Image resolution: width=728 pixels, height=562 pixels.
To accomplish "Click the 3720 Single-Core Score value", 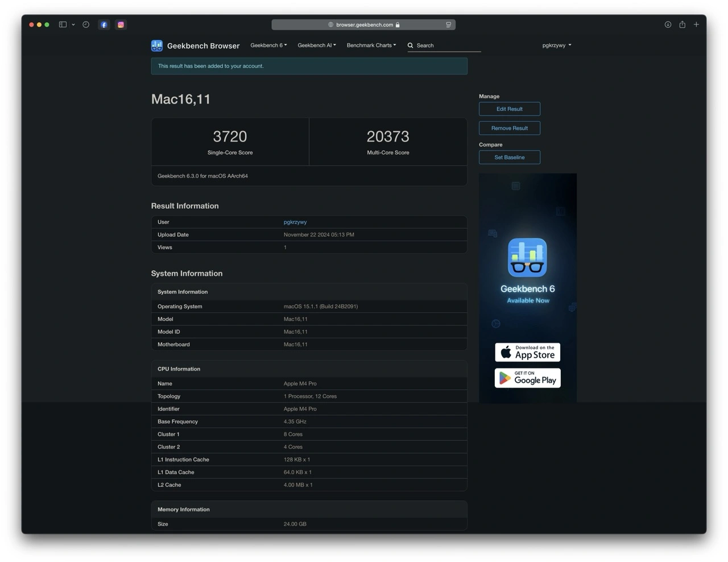I will 230,137.
